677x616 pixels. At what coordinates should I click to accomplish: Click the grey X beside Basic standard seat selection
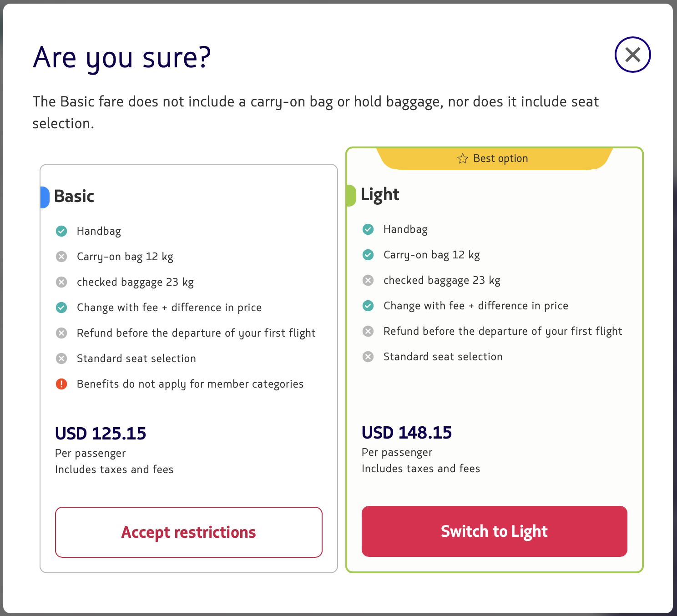click(x=61, y=358)
